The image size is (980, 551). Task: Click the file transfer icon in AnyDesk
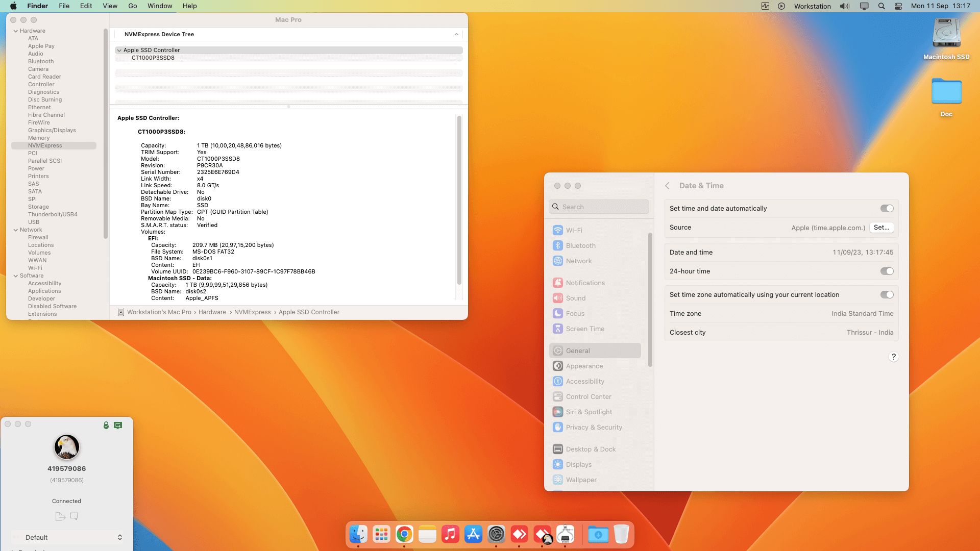coord(60,516)
